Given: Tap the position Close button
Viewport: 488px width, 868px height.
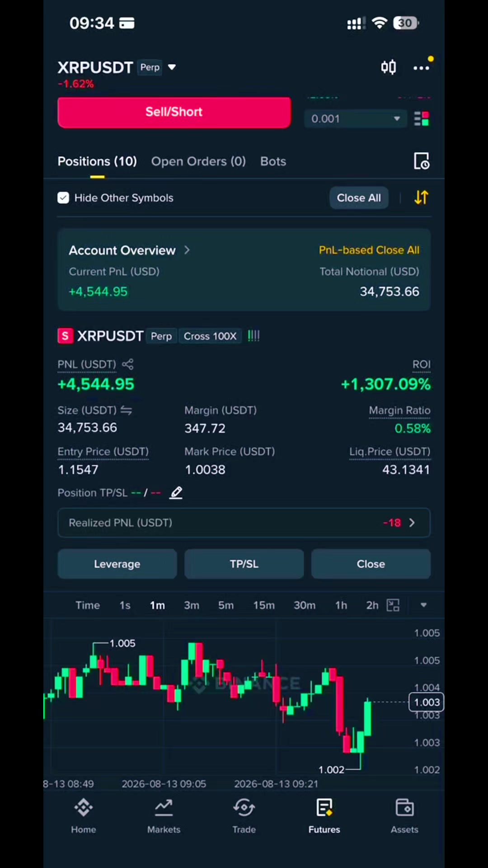Looking at the screenshot, I should click(x=371, y=564).
